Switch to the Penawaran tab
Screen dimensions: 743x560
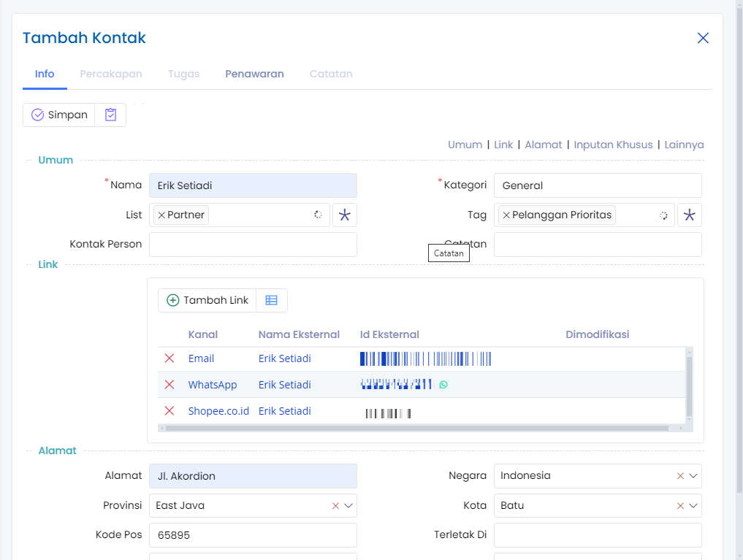coord(254,74)
